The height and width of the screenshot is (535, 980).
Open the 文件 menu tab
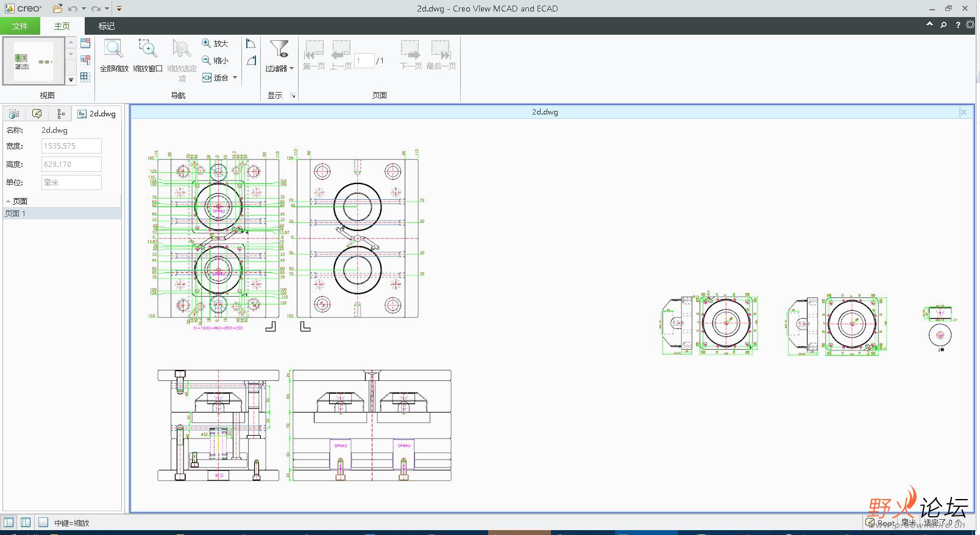(x=20, y=26)
